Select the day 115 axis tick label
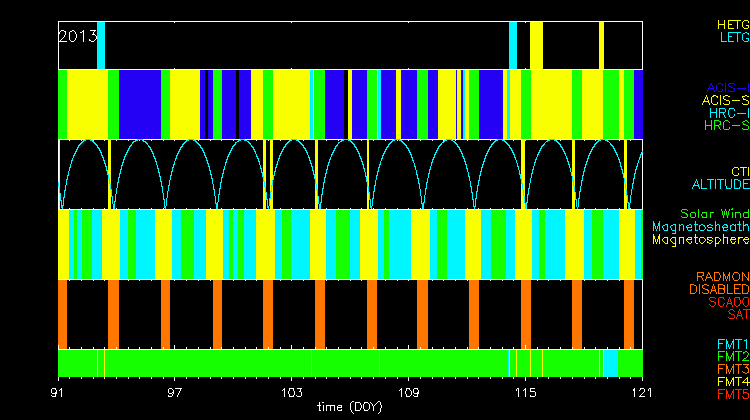Screen dimensions: 750x420 524,391
